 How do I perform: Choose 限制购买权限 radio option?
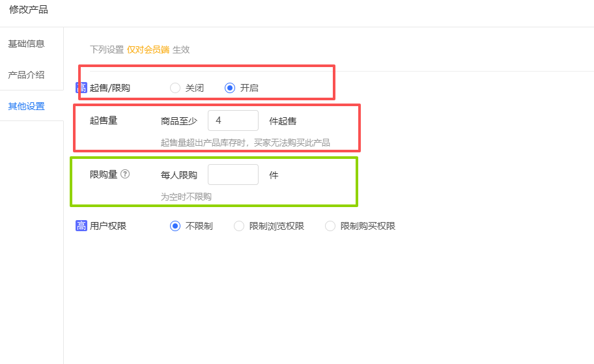coord(330,226)
